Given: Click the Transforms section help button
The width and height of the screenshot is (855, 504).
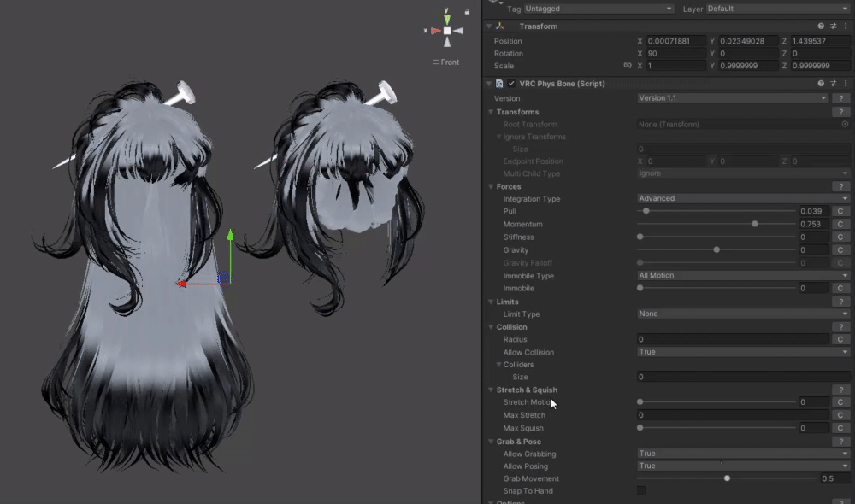Looking at the screenshot, I should click(840, 112).
